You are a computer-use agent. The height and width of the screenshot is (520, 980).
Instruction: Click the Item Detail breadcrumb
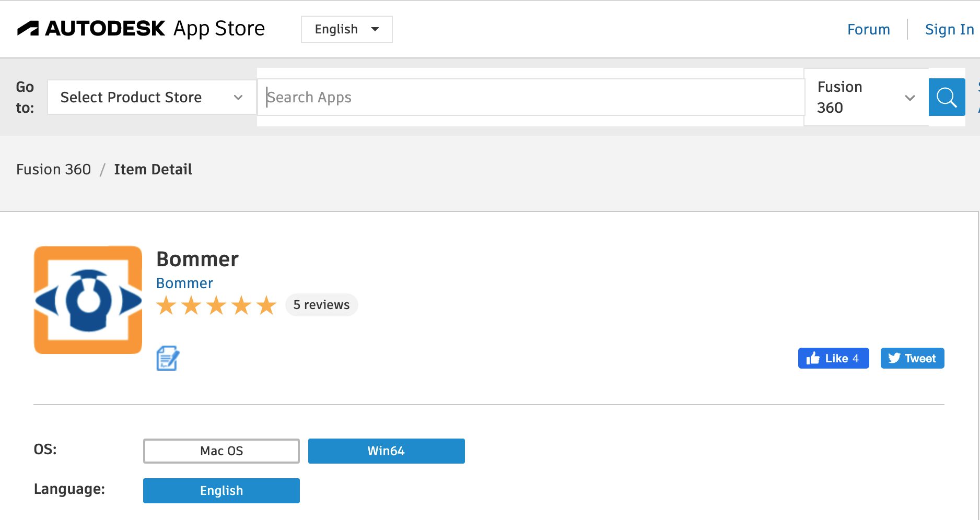click(153, 169)
